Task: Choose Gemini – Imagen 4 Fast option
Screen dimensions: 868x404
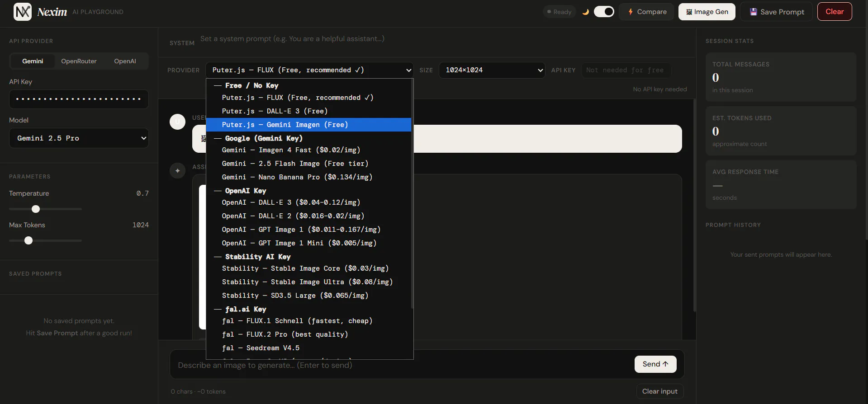Action: coord(308,150)
